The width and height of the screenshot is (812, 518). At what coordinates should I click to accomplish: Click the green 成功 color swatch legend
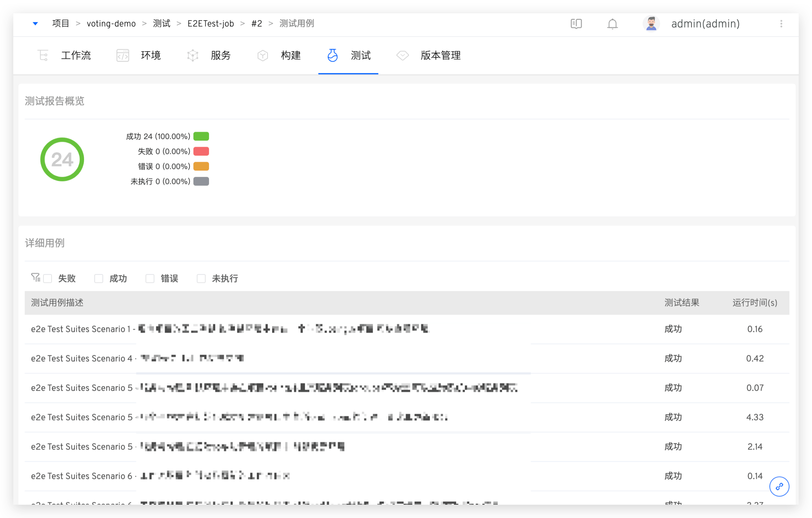click(201, 136)
